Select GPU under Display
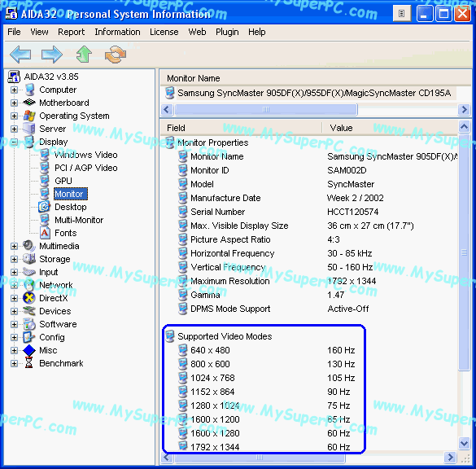 [x=63, y=181]
